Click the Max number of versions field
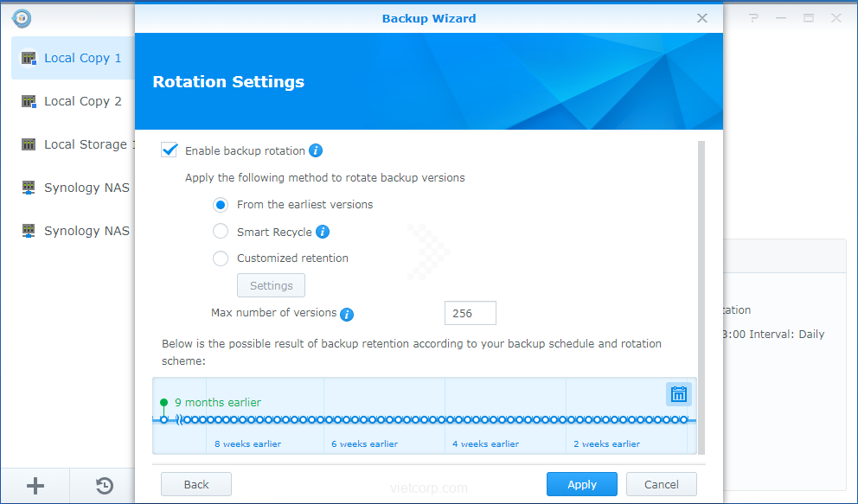The width and height of the screenshot is (858, 504). click(x=470, y=313)
